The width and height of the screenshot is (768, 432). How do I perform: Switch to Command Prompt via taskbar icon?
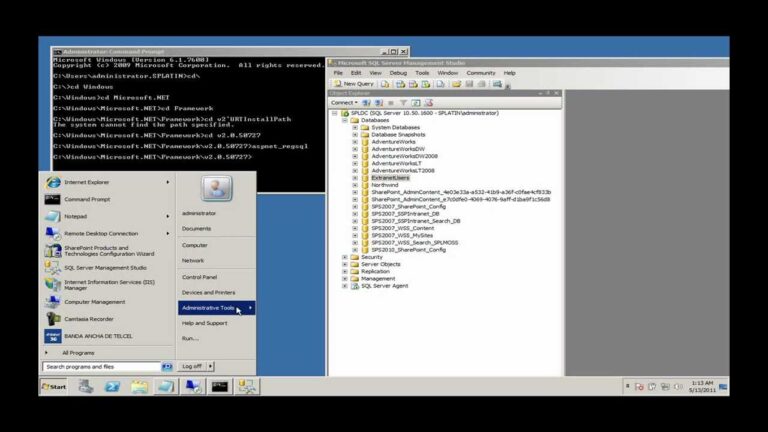coord(220,386)
